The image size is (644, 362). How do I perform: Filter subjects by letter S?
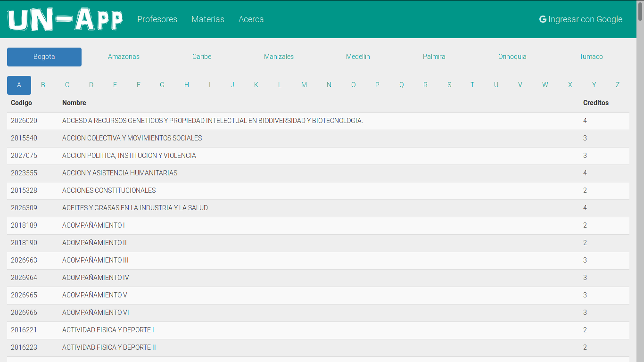tap(449, 85)
